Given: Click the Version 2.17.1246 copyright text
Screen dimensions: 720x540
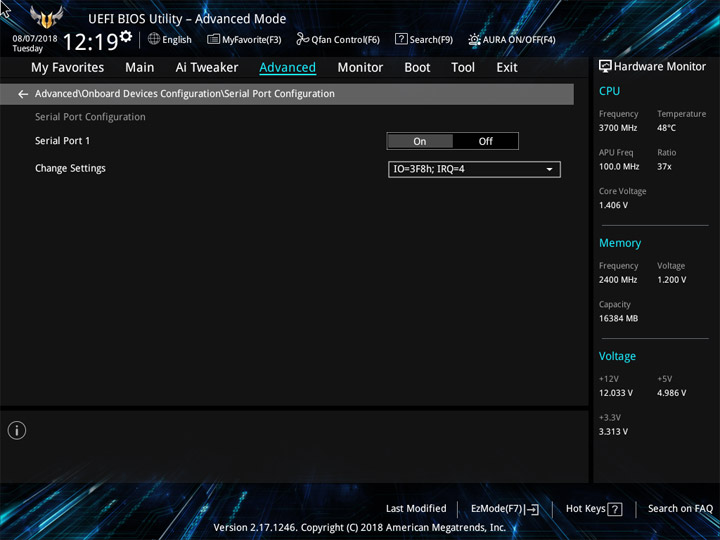Looking at the screenshot, I should [360, 528].
